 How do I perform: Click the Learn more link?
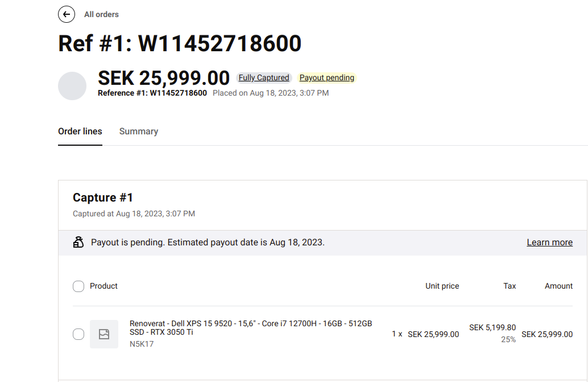549,242
